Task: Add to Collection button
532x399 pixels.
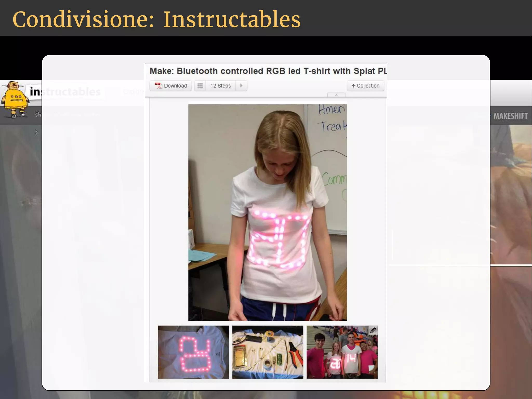Action: (365, 86)
